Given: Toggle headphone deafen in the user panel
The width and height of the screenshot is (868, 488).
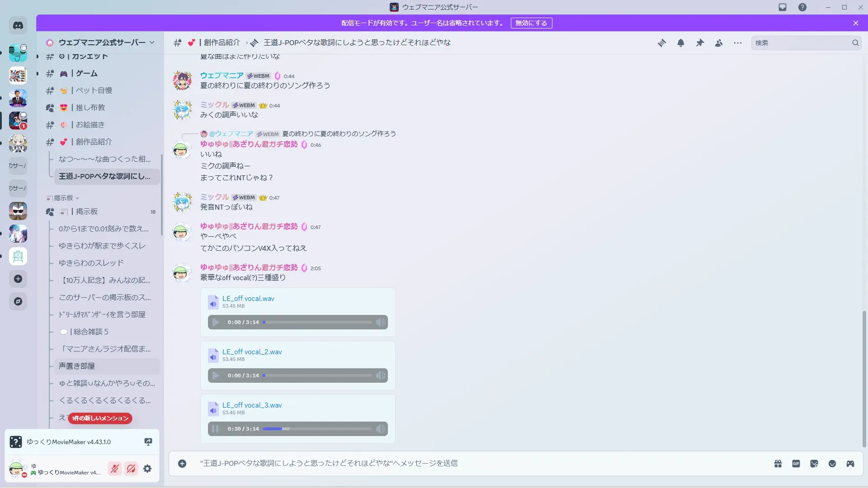Looking at the screenshot, I should pos(131,469).
